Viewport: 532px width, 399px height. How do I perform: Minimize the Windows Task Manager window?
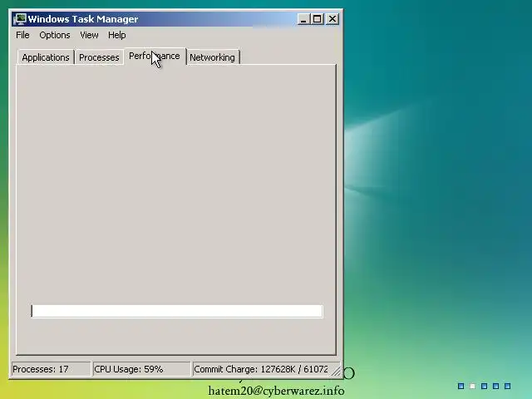303,19
